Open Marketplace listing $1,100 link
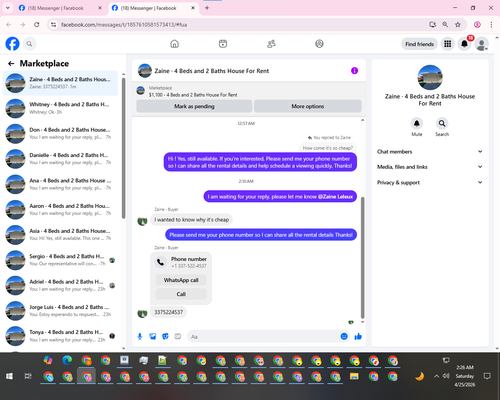500x400 pixels. 193,95
